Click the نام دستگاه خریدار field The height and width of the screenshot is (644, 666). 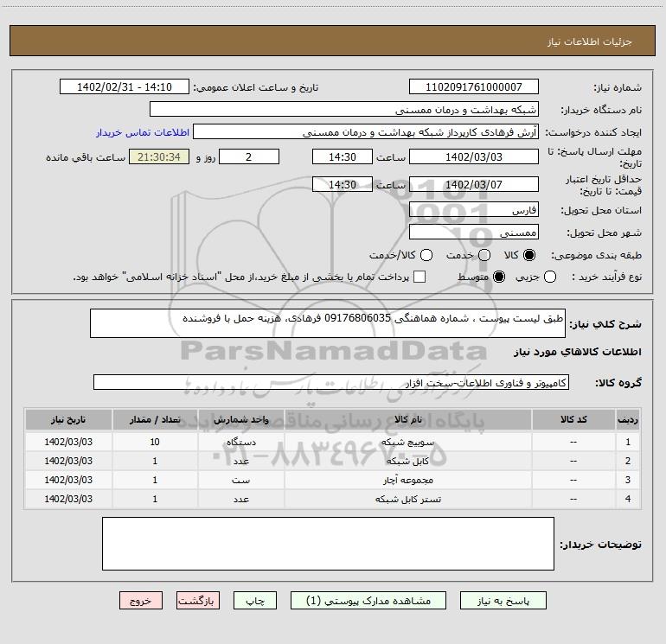(x=344, y=110)
